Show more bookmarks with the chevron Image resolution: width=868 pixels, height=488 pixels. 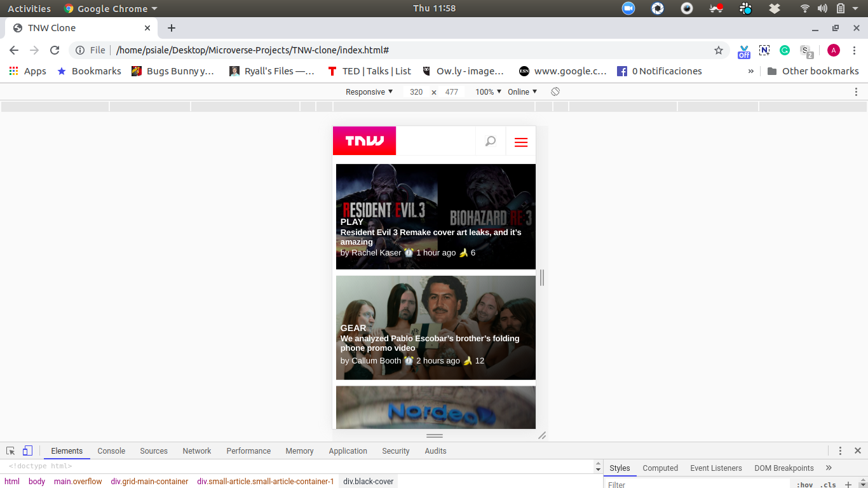[x=751, y=71]
